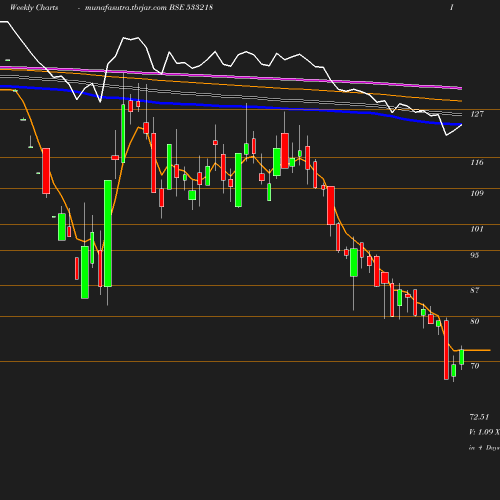This screenshot has width=500, height=500.
Task: Click the price axis label 127
Action: pyautogui.click(x=477, y=114)
